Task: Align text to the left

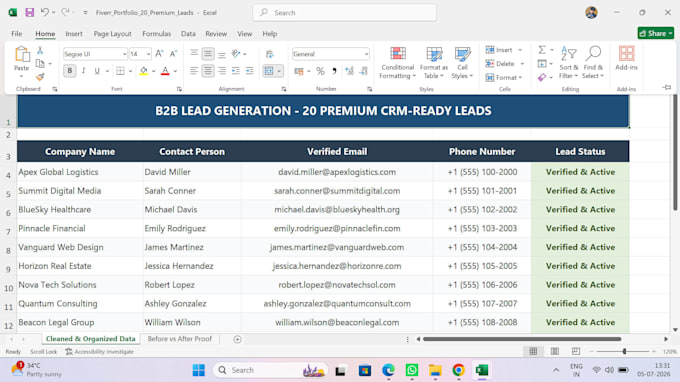Action: (194, 71)
